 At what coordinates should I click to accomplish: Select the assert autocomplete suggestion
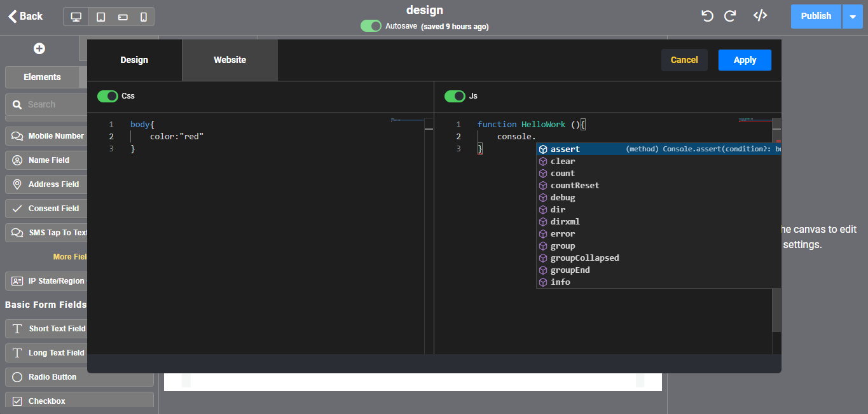(x=565, y=149)
